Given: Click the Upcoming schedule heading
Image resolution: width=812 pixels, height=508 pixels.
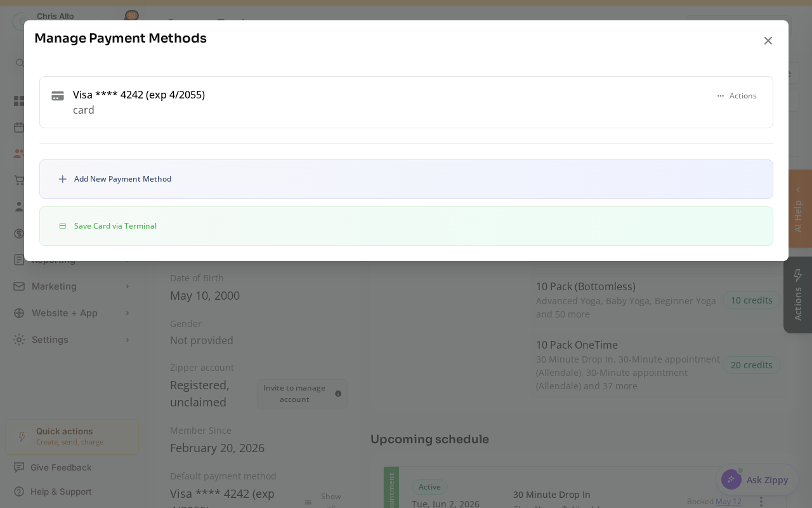Looking at the screenshot, I should 429,439.
